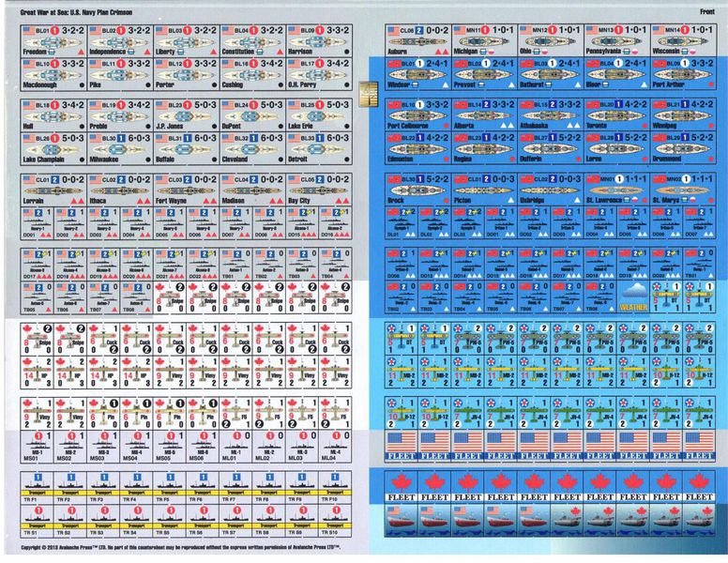The width and height of the screenshot is (728, 563).
Task: Select the Buffalo ship counter
Action: coord(186,148)
